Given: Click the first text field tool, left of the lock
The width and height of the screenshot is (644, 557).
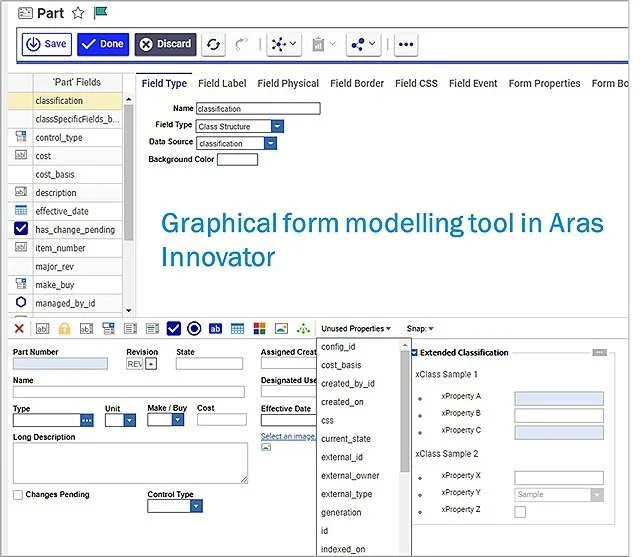Looking at the screenshot, I should (43, 328).
